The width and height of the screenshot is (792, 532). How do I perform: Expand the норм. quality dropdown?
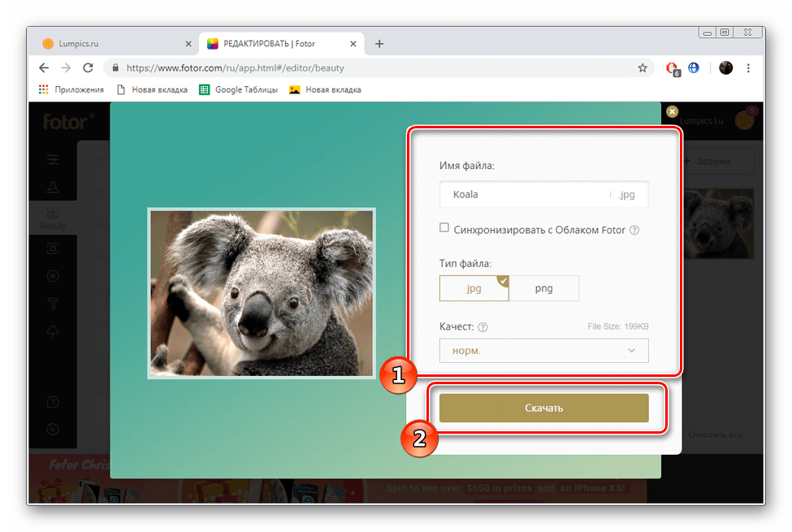543,351
